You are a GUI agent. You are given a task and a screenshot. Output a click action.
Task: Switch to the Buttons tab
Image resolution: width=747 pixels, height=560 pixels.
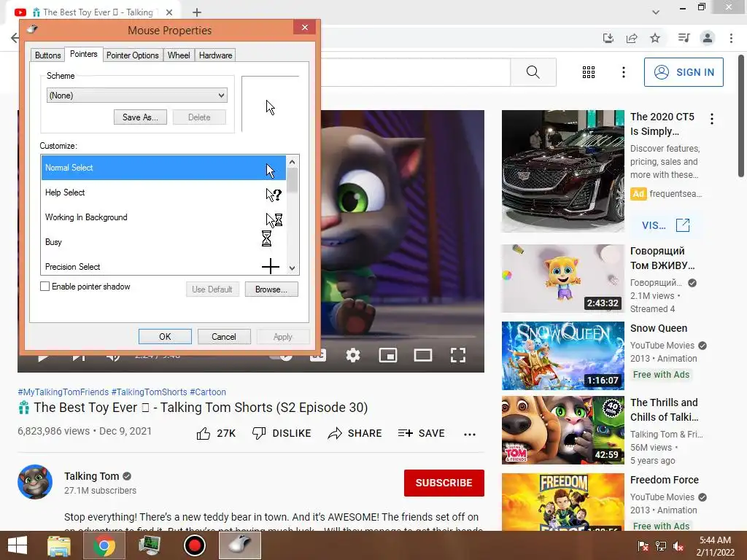tap(47, 55)
